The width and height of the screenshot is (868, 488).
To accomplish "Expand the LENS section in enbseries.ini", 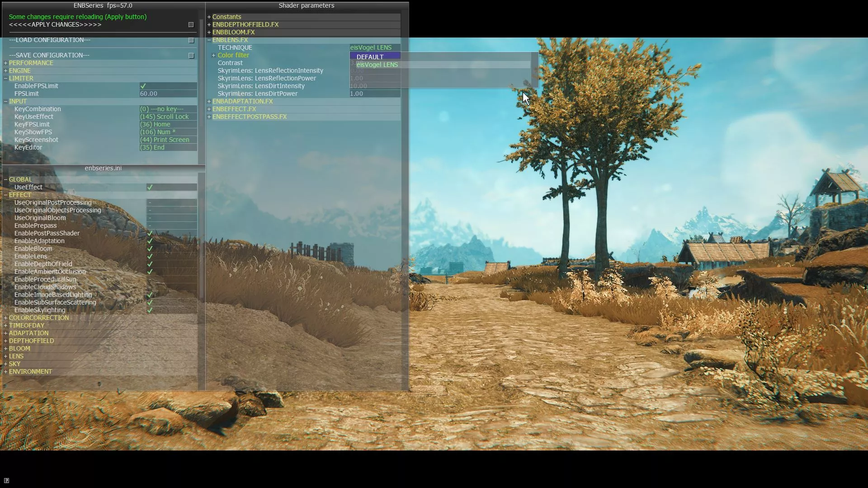I will [5, 357].
